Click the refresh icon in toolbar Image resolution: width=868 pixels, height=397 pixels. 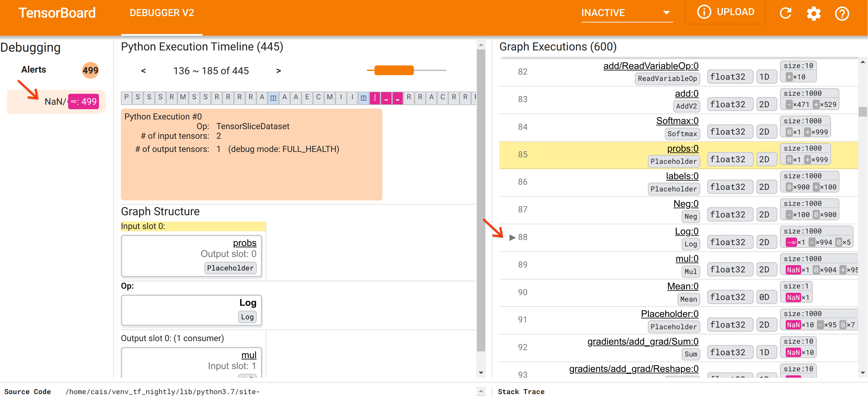[x=786, y=14]
